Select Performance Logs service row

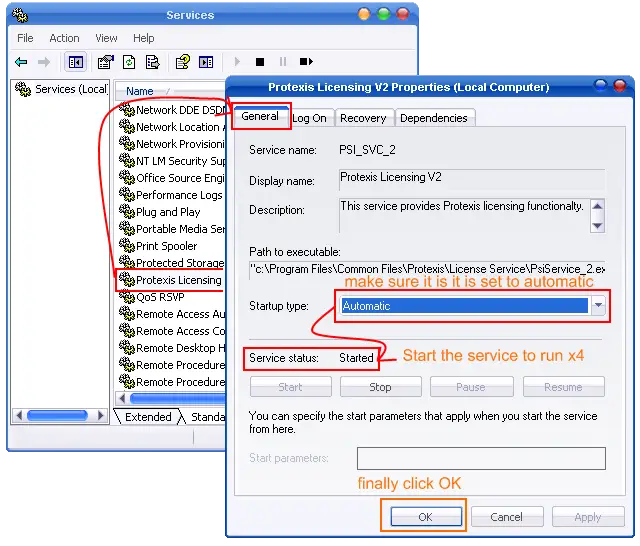pos(171,195)
